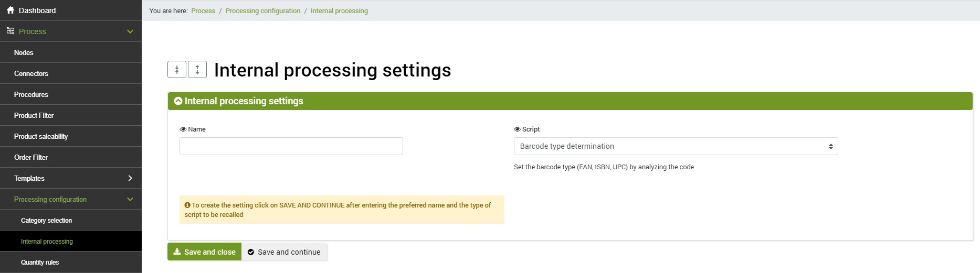Collapse the Process menu chevron
The height and width of the screenshot is (273, 980).
point(130,31)
